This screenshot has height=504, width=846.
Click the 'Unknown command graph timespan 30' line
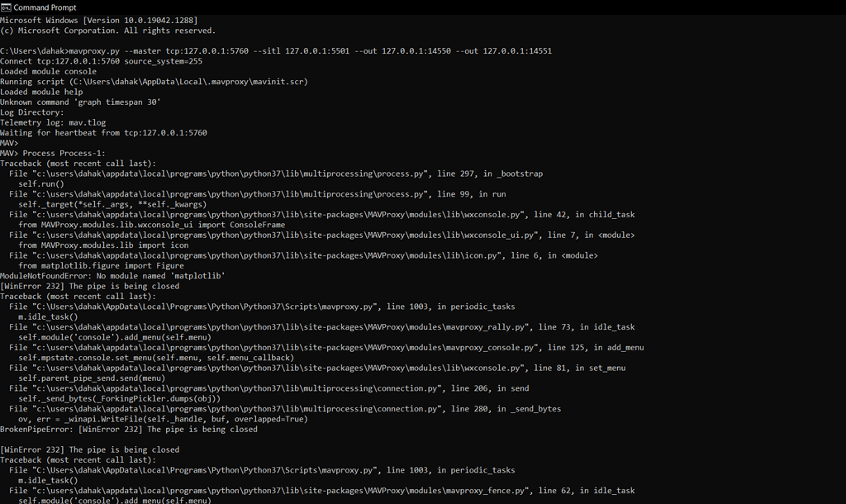(80, 102)
